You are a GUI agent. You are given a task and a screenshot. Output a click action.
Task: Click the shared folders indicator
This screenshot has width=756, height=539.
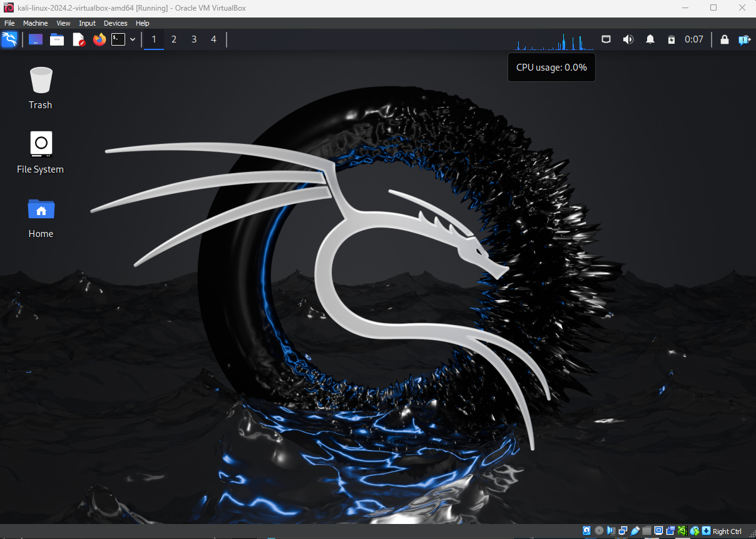click(646, 531)
